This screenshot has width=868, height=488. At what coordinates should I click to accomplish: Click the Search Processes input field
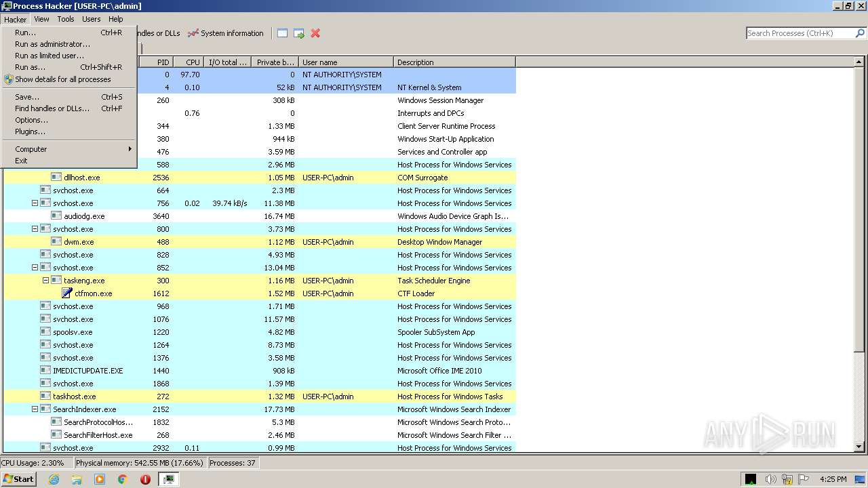point(800,33)
